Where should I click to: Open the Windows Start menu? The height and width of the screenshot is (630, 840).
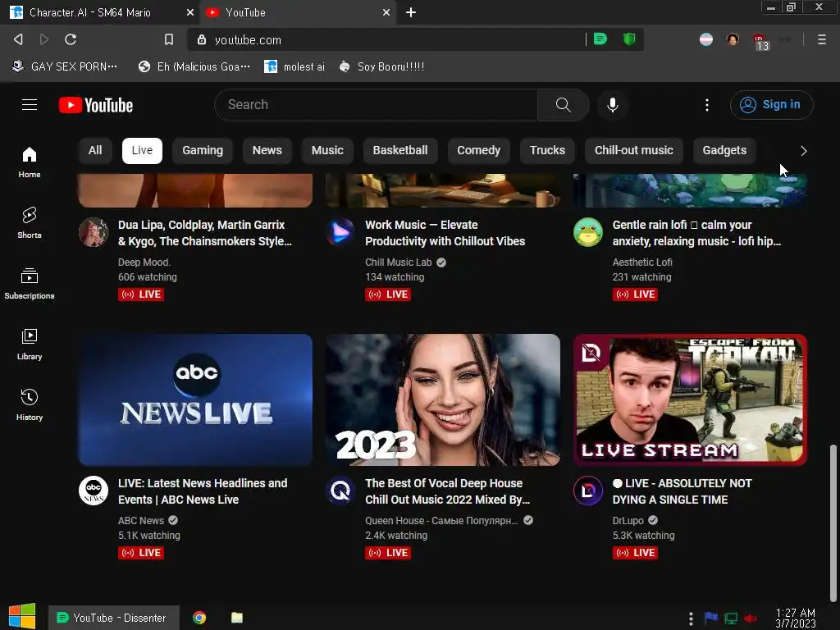click(x=22, y=617)
